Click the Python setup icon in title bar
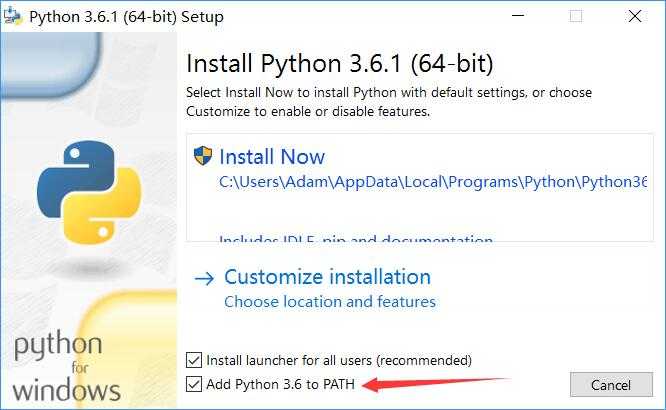This screenshot has width=666, height=410. [13, 17]
